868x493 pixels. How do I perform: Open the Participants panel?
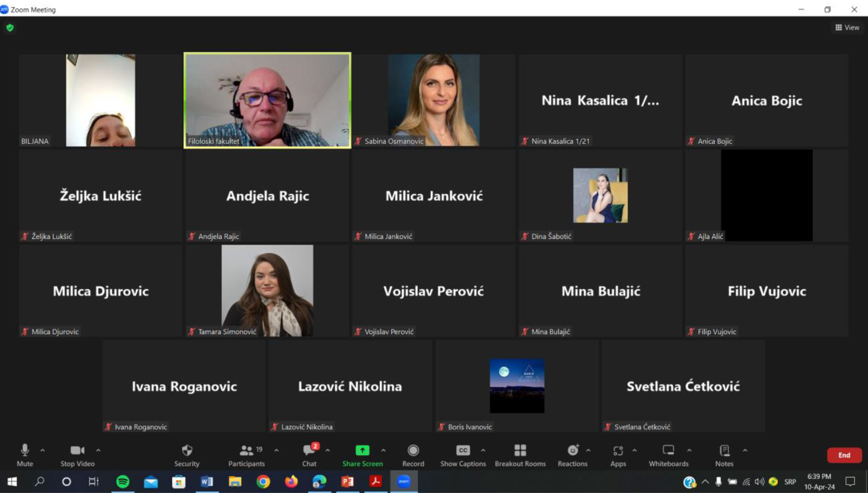(246, 455)
